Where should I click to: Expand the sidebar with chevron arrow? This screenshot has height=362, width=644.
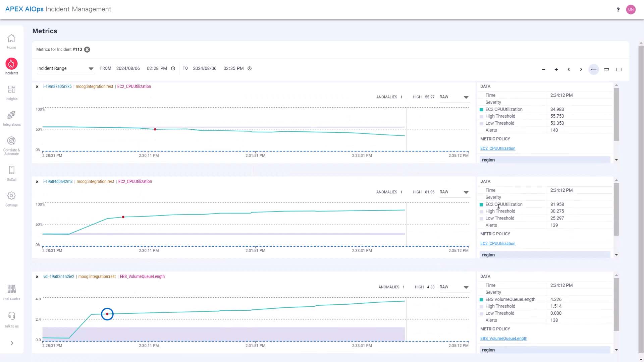(12, 343)
